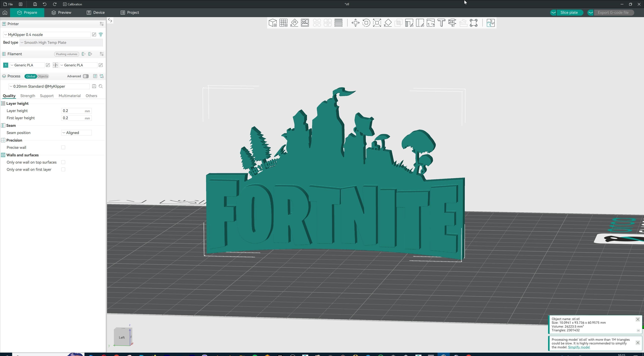
Task: Switch to the Project tab
Action: (130, 13)
